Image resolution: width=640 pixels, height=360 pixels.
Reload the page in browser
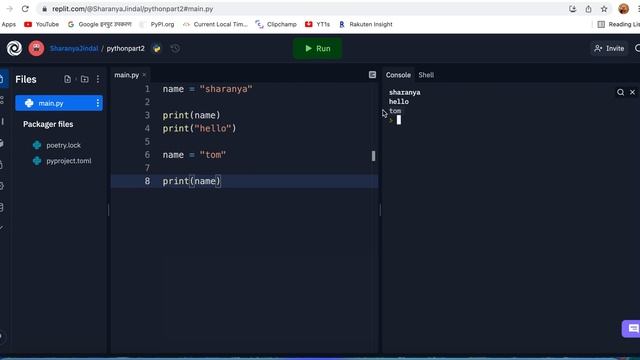tap(25, 9)
